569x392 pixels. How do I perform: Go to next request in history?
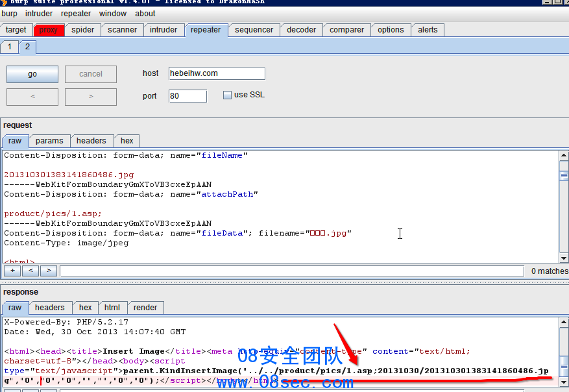(91, 97)
